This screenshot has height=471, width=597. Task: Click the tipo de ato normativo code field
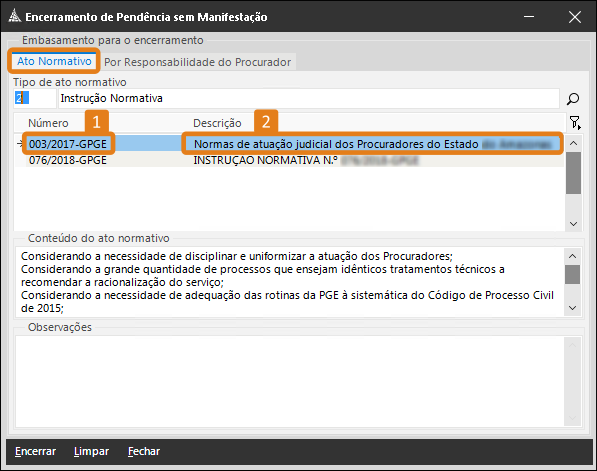pyautogui.click(x=35, y=98)
